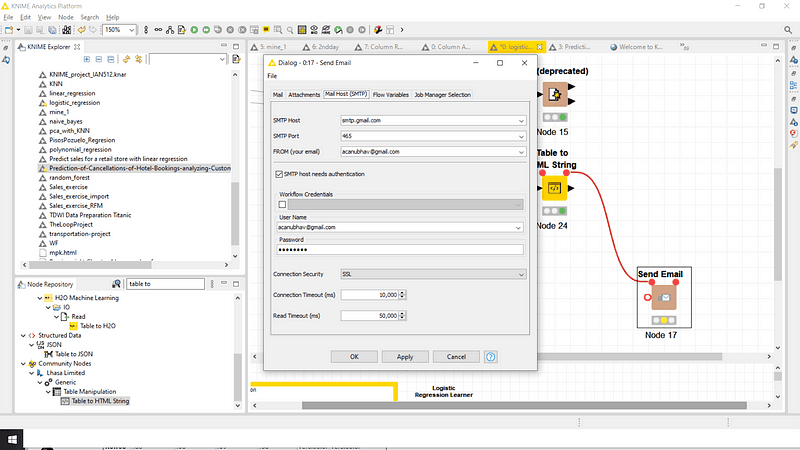Click the Node Repository search box

[165, 284]
